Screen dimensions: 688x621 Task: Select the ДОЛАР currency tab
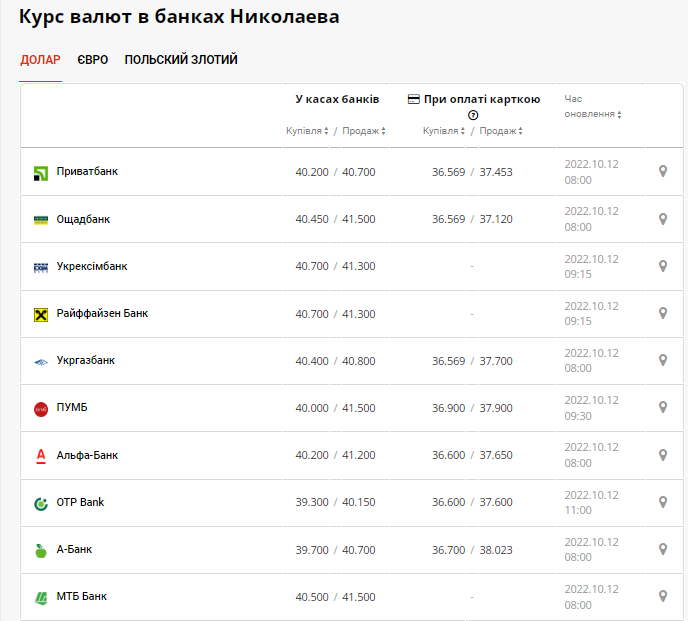pos(40,59)
